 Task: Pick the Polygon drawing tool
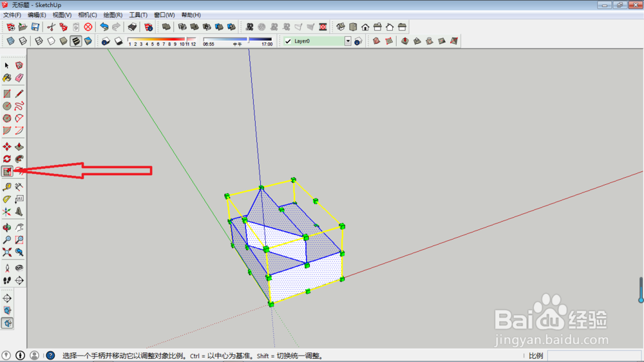point(7,119)
